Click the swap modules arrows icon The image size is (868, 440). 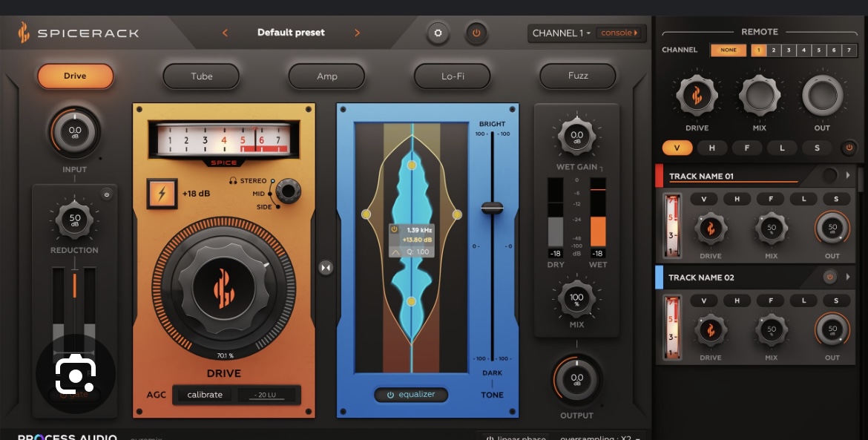(326, 268)
